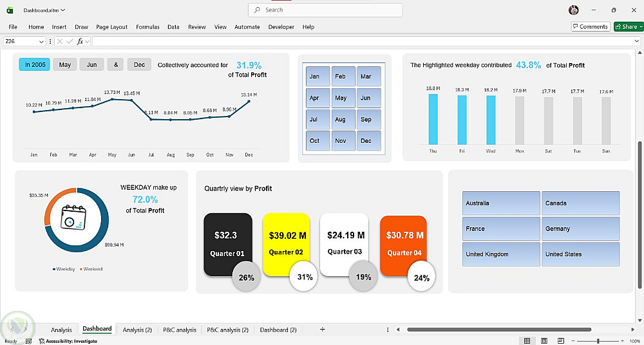Click the 31% circle under Quarter 02
This screenshot has width=644, height=345.
click(305, 277)
